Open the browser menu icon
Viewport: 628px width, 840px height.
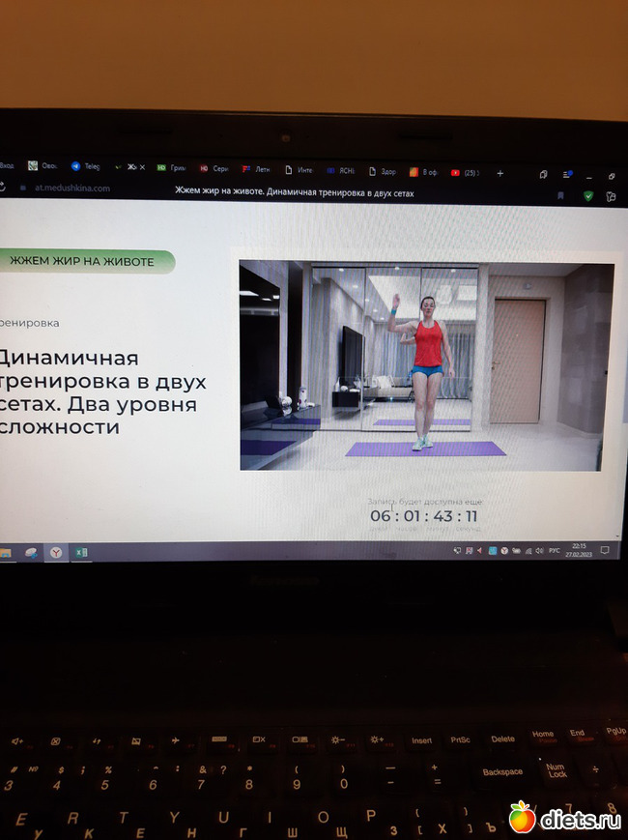(567, 175)
